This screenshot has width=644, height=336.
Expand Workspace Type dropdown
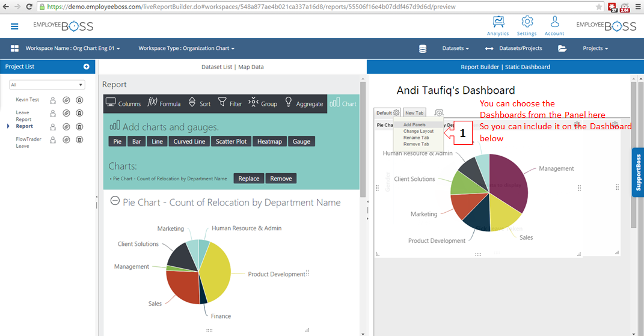(x=186, y=49)
